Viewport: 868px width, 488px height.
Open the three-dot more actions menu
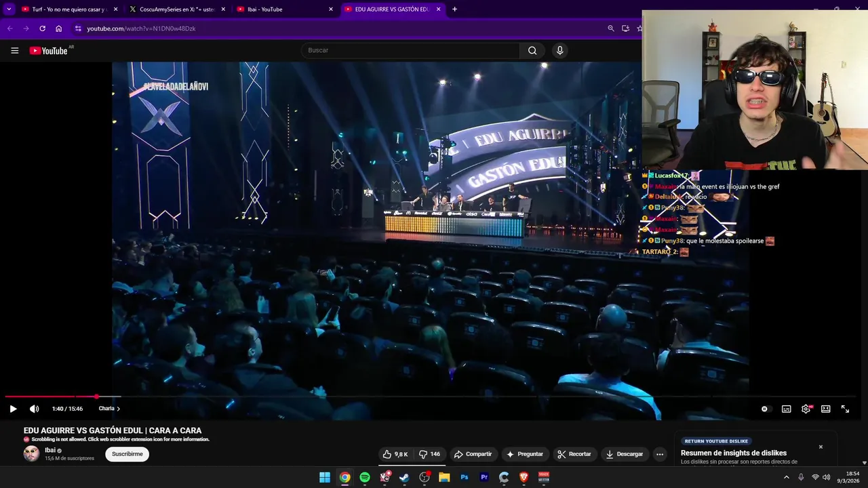(x=659, y=454)
